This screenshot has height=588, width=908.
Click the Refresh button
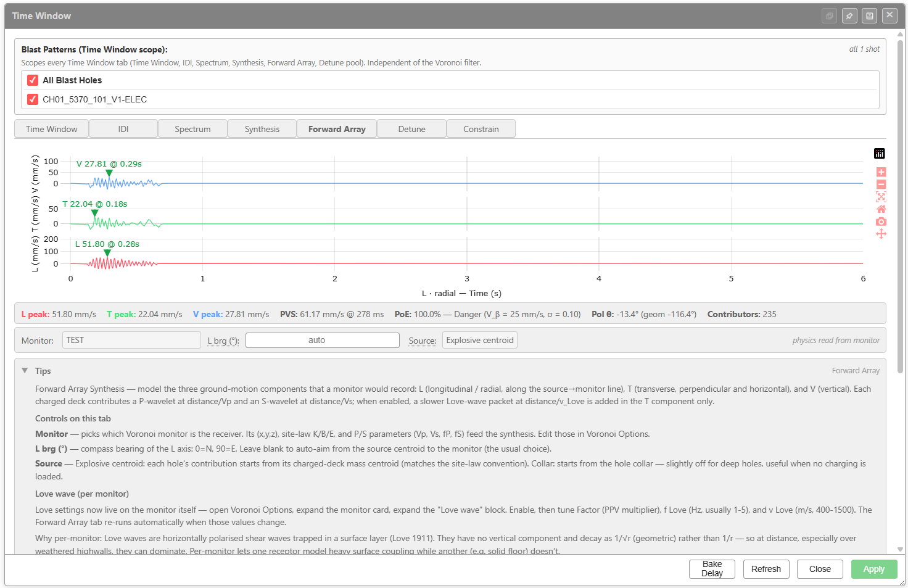tap(766, 569)
